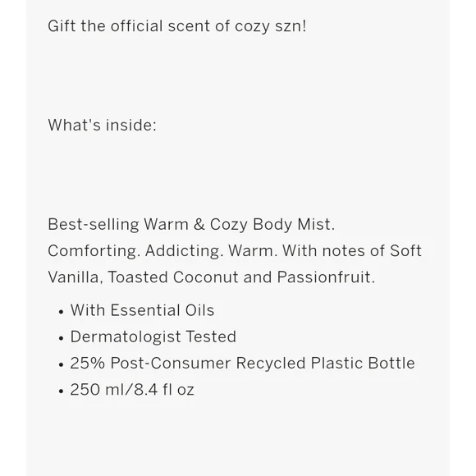Click the bullet dot before '250 ml'
The image size is (476, 476).
62,391
